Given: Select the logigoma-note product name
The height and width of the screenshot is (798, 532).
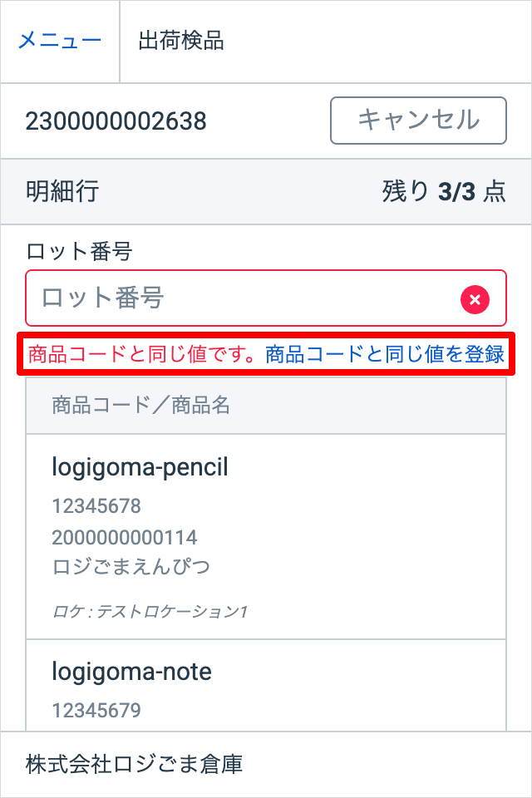Looking at the screenshot, I should pyautogui.click(x=131, y=672).
